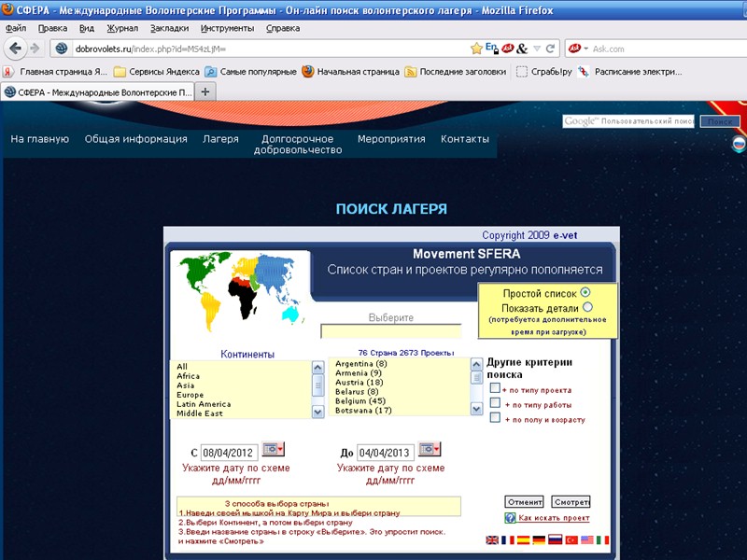Click the До end date field

click(386, 453)
